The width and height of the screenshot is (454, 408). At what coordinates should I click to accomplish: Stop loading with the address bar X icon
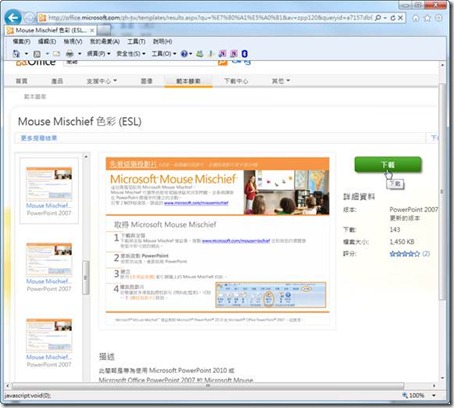click(400, 18)
